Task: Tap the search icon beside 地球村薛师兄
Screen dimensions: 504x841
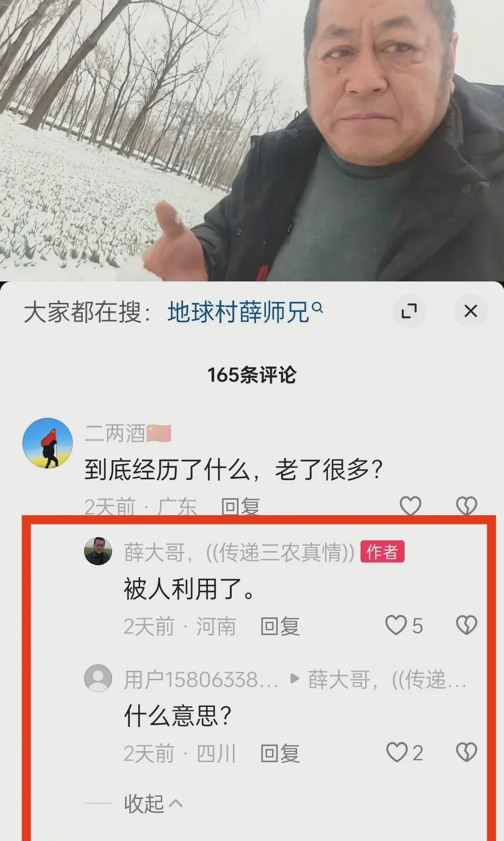Action: [317, 308]
